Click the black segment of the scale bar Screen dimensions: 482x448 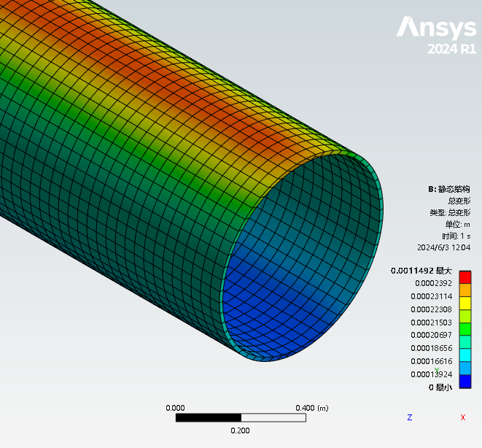pyautogui.click(x=208, y=417)
